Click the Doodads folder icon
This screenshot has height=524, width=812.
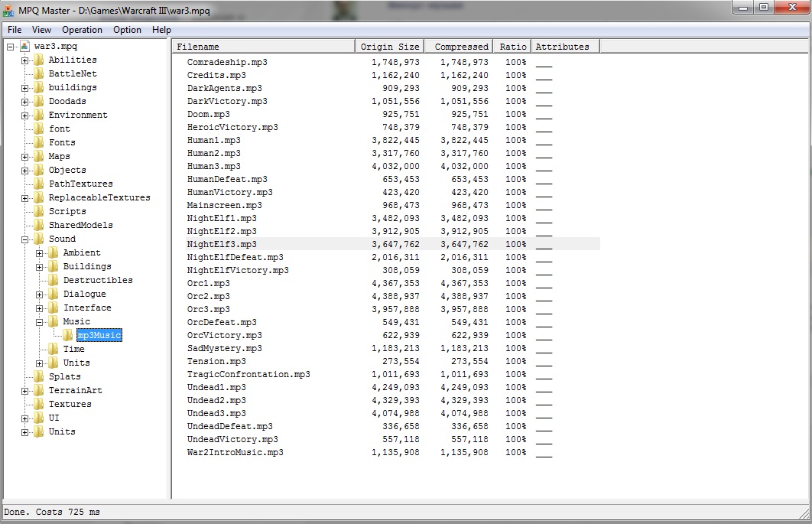click(39, 101)
